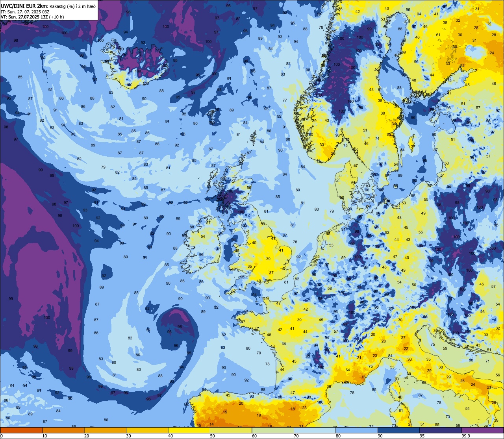Pick the 95–99.9 navy legend swatch
This screenshot has width=504, height=439.
441,431
